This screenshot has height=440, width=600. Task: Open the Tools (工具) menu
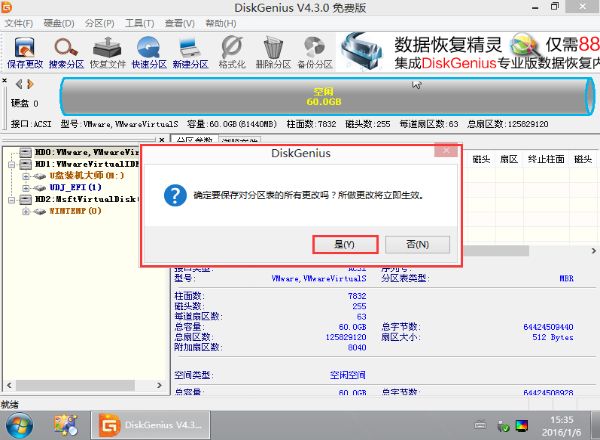click(x=140, y=23)
